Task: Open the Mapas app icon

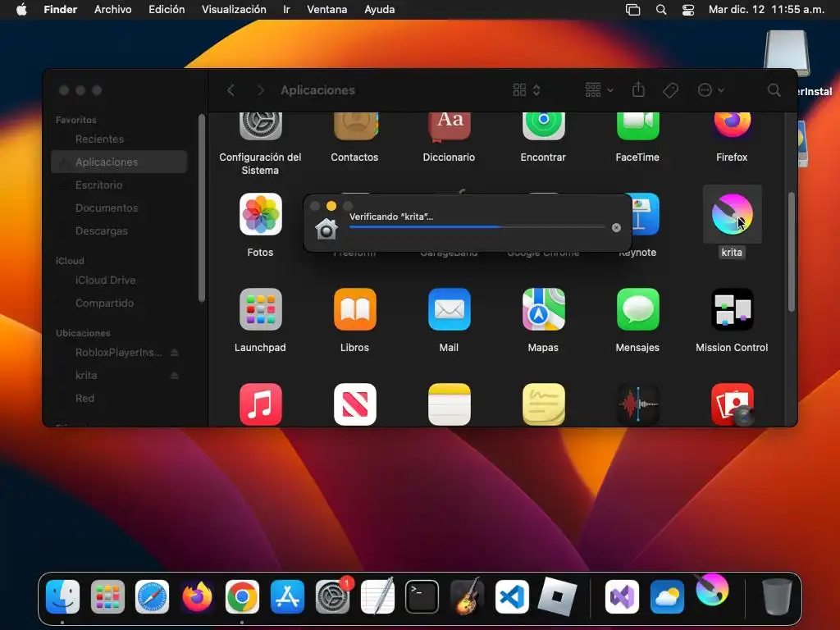Action: (543, 309)
